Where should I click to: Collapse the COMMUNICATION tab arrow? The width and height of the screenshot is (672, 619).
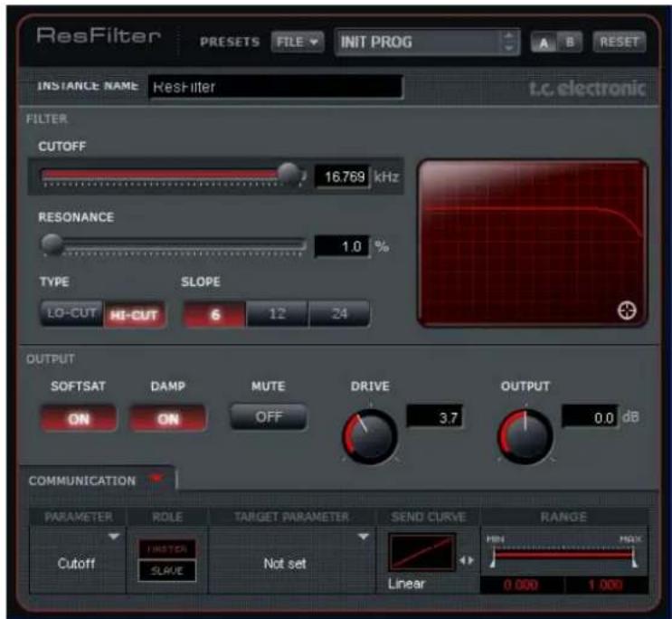[156, 478]
